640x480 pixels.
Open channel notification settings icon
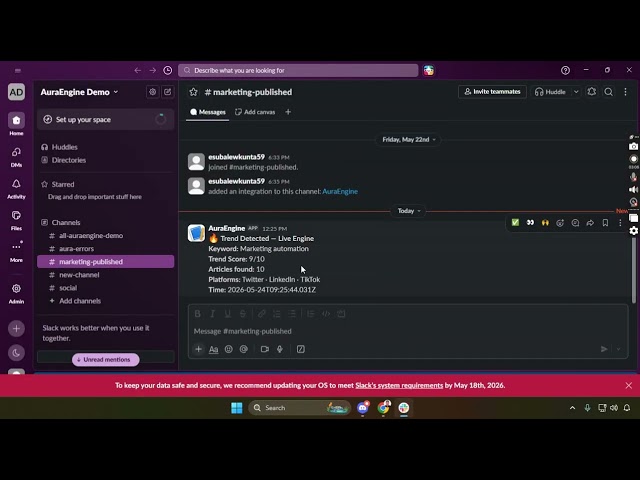click(x=592, y=92)
